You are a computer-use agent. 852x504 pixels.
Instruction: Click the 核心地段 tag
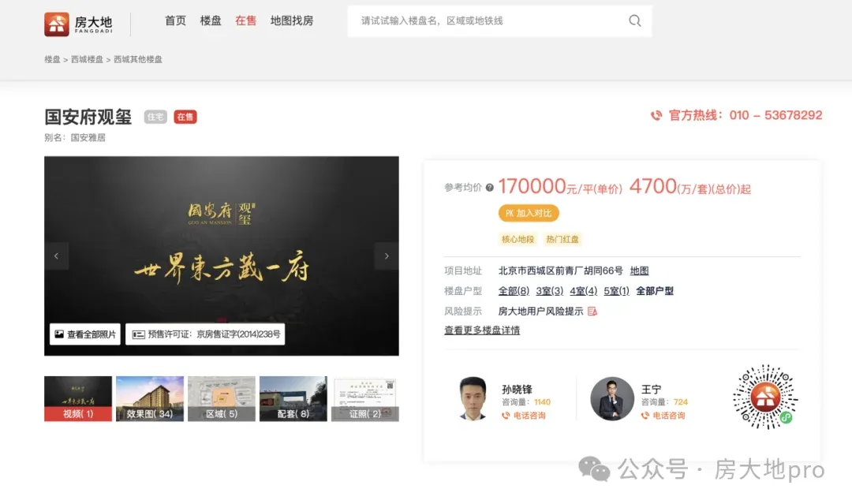click(x=518, y=239)
